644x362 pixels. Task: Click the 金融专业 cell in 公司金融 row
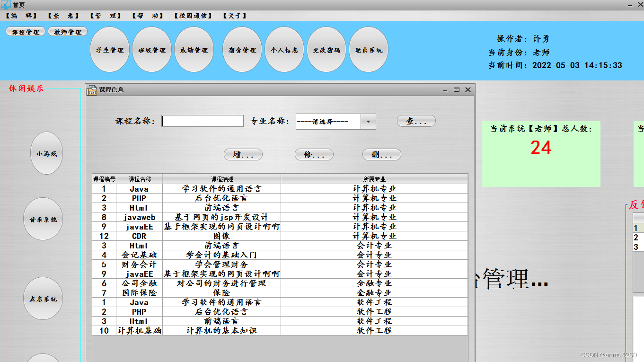coord(374,283)
